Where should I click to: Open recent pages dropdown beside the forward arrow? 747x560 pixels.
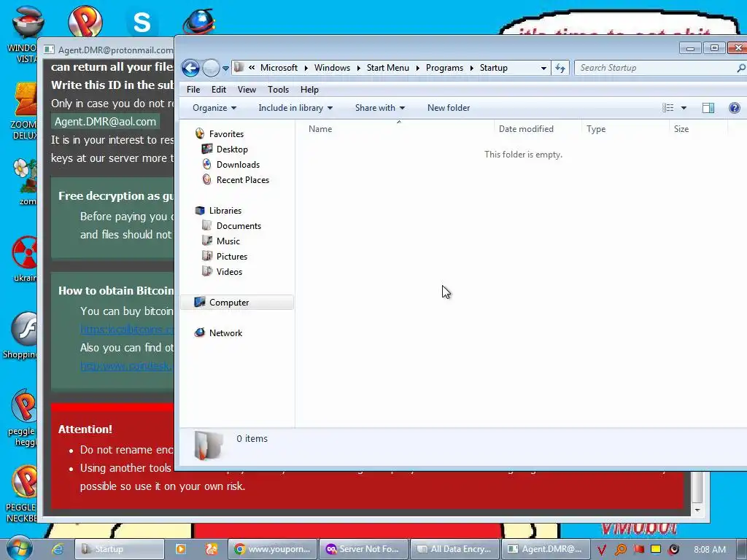226,69
